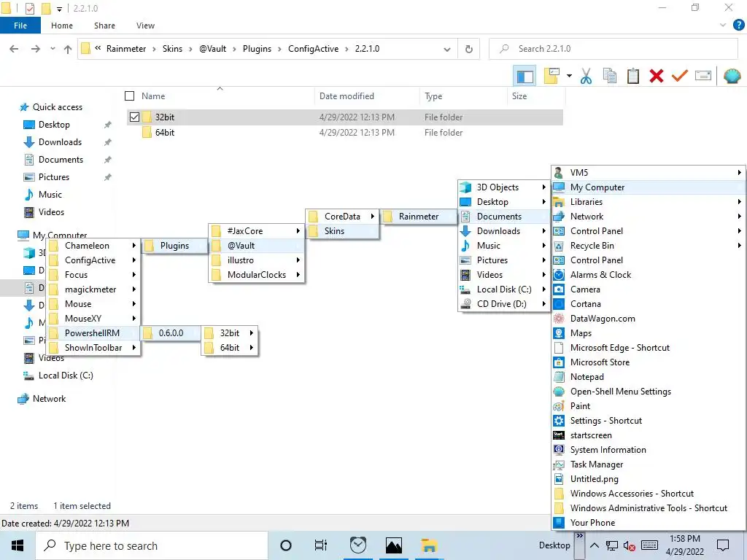This screenshot has width=747, height=560.
Task: Expand address bar history dropdown
Action: tap(447, 49)
